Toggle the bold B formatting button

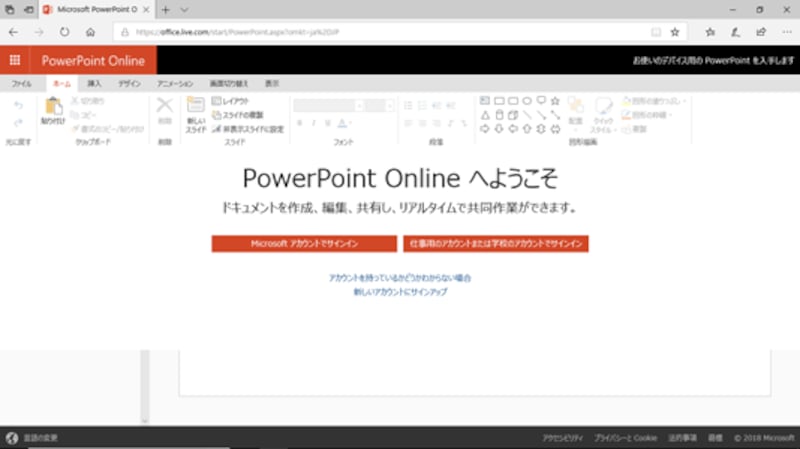[299, 123]
